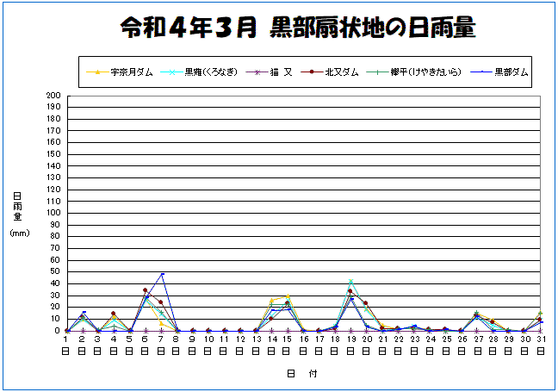The image size is (558, 392).
Task: Click the date label 4日
Action: click(x=113, y=345)
